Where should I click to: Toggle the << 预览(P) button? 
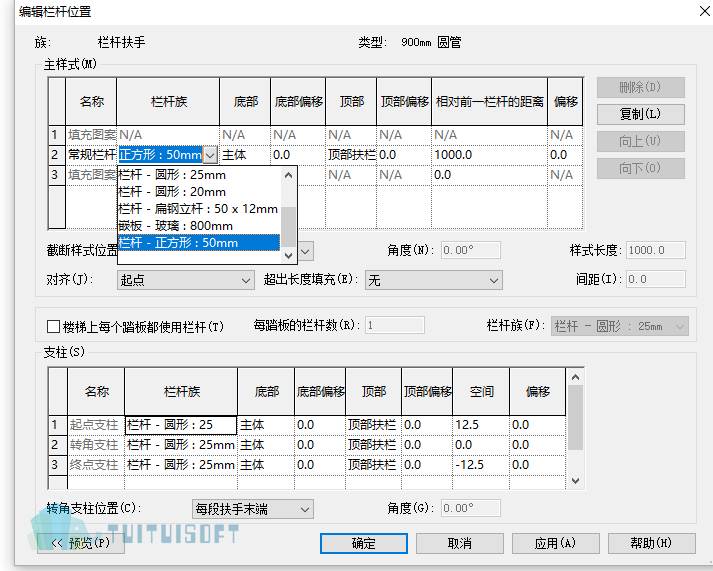(x=81, y=543)
